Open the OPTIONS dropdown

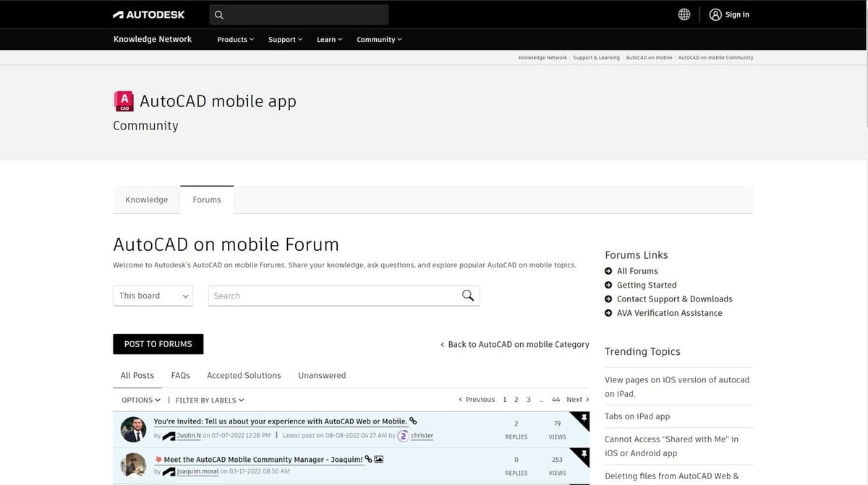click(x=141, y=400)
